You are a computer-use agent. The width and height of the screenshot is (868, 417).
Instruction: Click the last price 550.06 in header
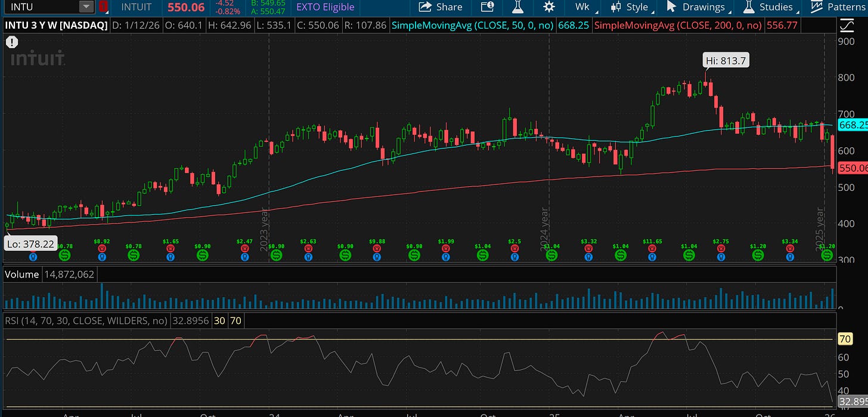point(185,8)
